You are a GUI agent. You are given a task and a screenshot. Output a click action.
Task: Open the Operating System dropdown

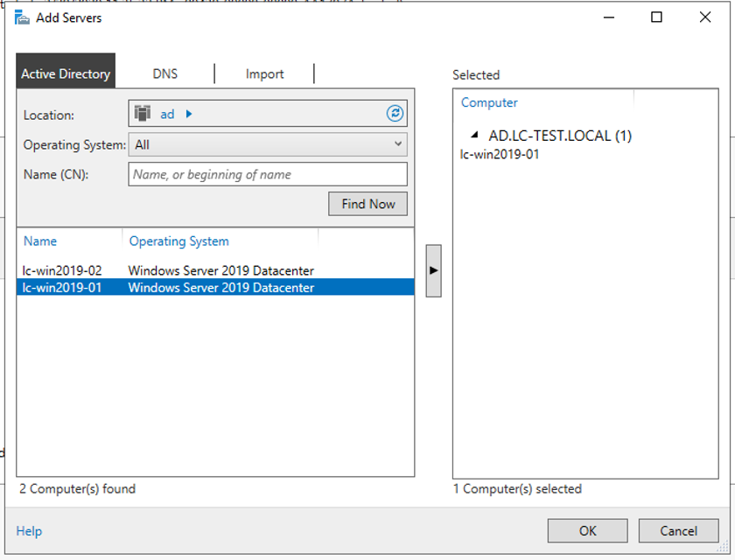click(267, 144)
